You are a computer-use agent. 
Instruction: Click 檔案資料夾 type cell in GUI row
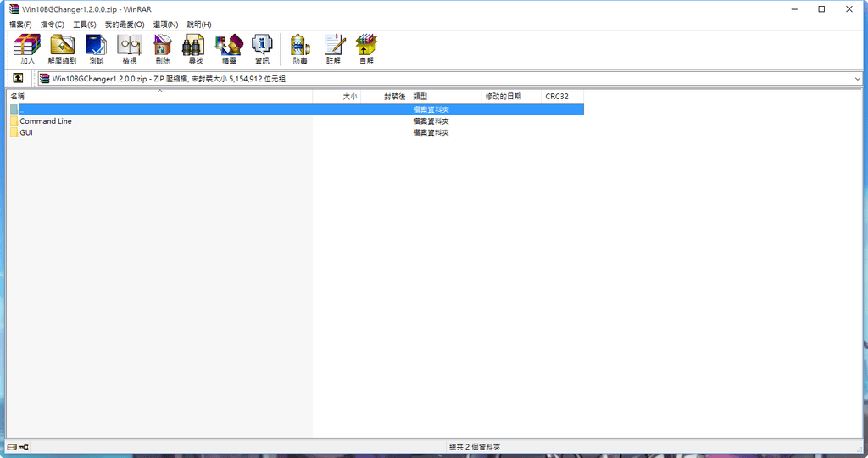(431, 132)
